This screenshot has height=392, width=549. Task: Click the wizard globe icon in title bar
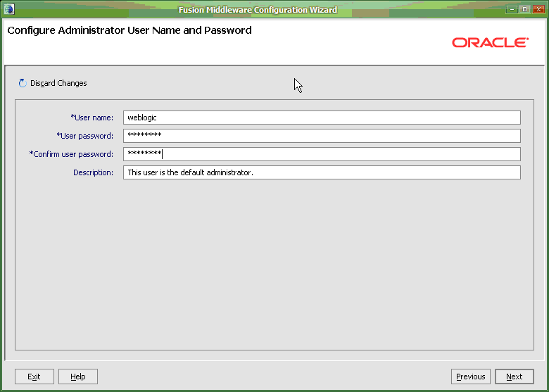[x=9, y=9]
